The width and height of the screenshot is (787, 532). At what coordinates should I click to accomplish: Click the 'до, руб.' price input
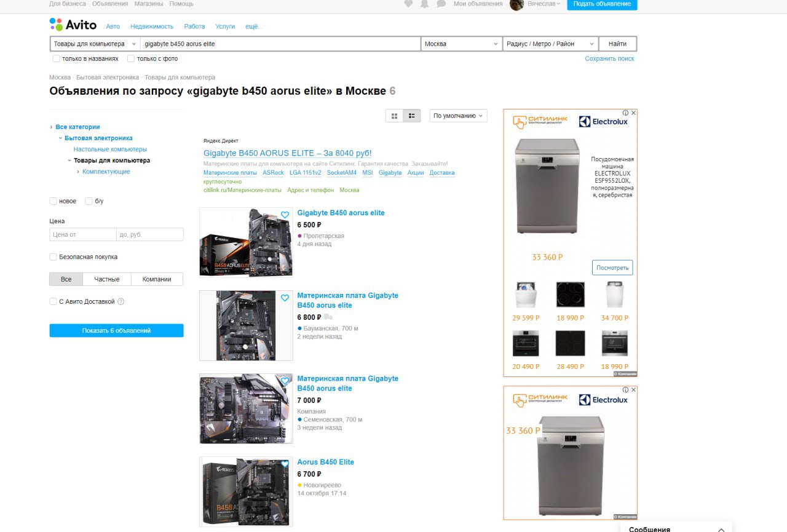(x=150, y=234)
